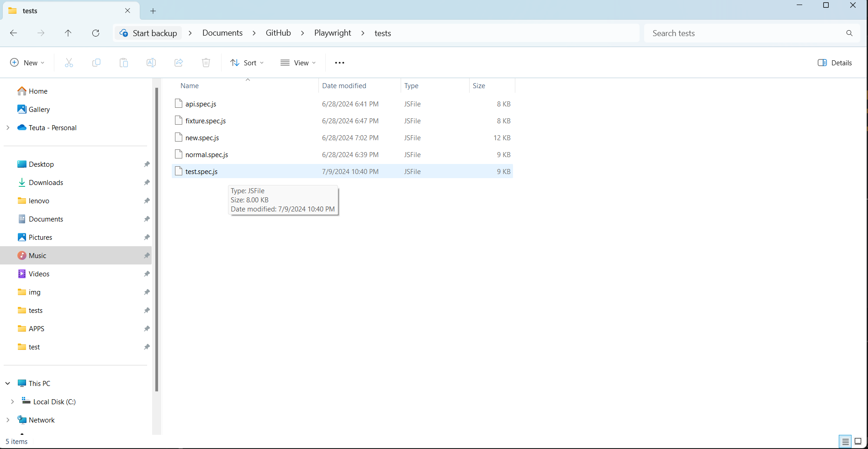Screen dimensions: 868x449
Task: Navigate to GitHub breadcrumb
Action: click(x=278, y=33)
